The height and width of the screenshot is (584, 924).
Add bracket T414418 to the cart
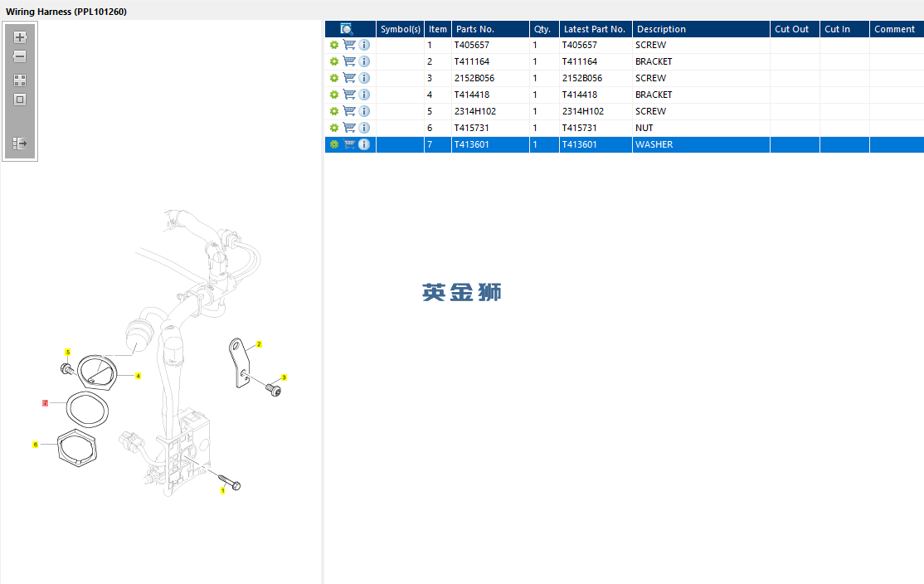(349, 95)
